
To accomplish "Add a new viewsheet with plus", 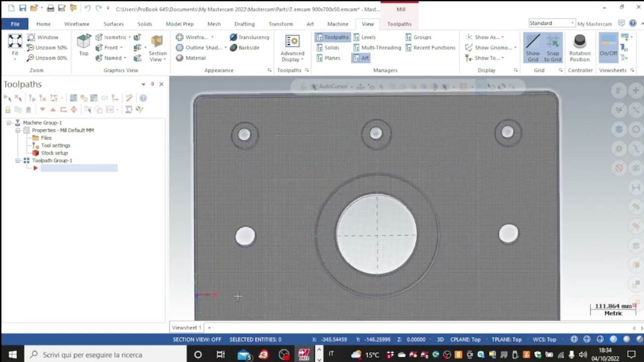I will pos(209,328).
